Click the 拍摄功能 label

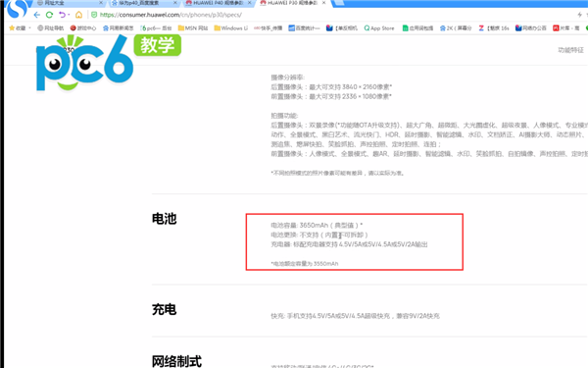tap(284, 116)
